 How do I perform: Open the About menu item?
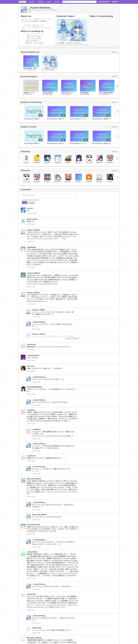click(57, 2)
